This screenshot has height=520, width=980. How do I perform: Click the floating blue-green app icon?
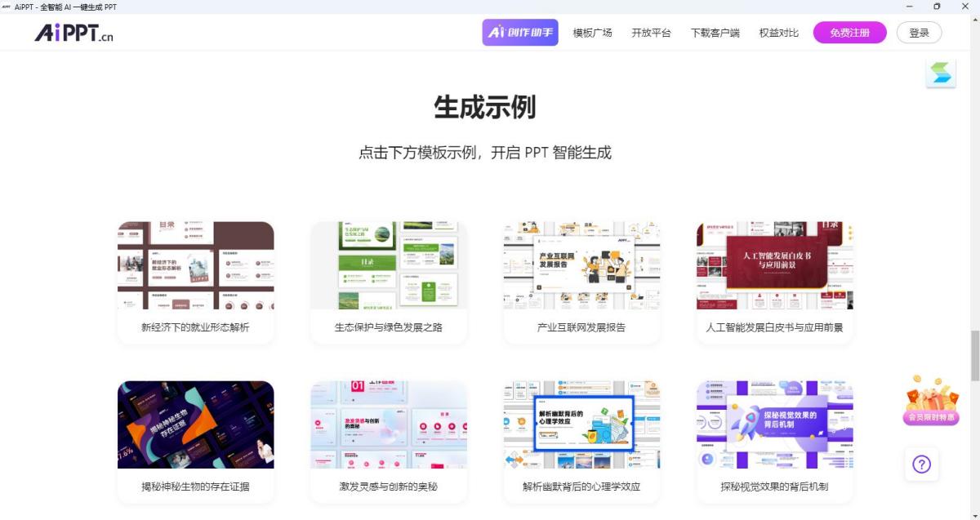[x=940, y=74]
